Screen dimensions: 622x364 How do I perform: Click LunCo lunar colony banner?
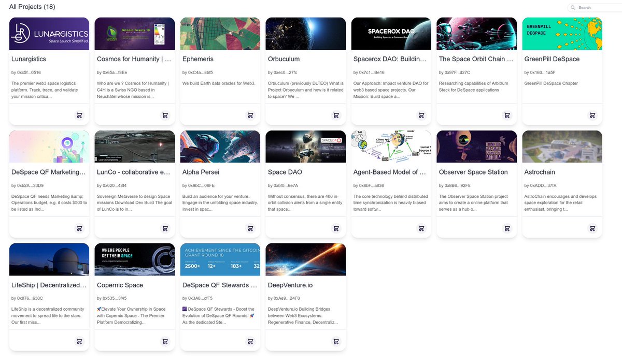[135, 147]
